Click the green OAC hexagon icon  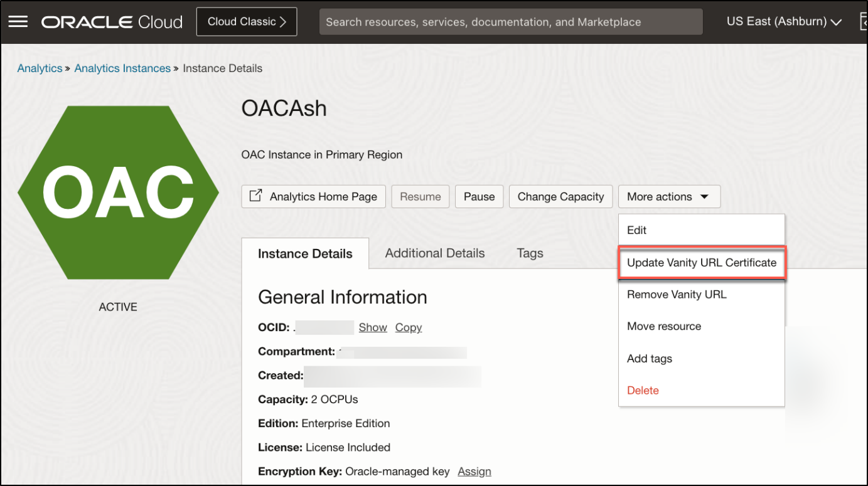pos(118,193)
